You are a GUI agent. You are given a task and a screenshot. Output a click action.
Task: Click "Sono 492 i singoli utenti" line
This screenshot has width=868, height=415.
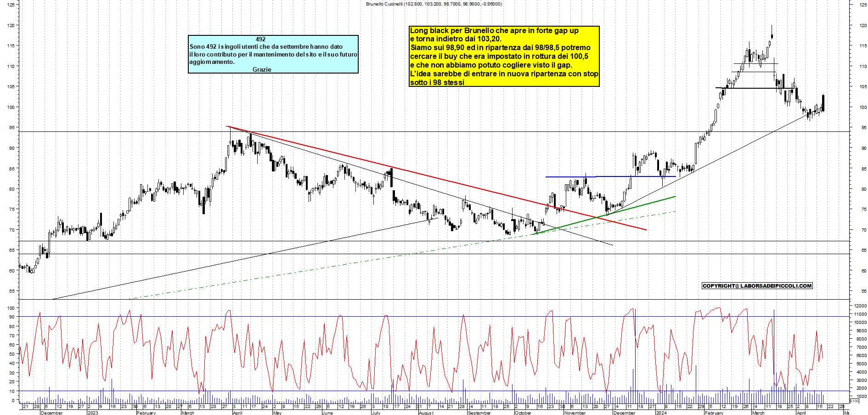266,47
